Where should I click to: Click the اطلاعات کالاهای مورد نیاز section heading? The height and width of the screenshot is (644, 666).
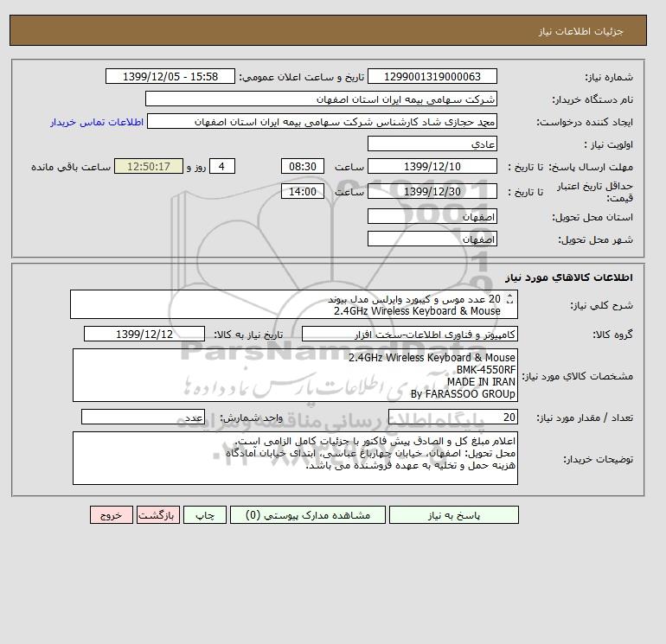click(x=569, y=277)
